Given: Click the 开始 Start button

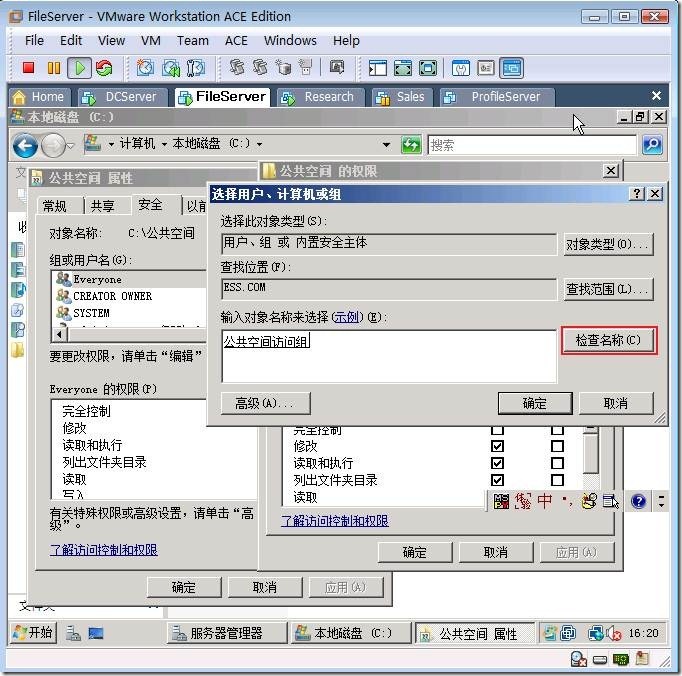Looking at the screenshot, I should point(33,632).
